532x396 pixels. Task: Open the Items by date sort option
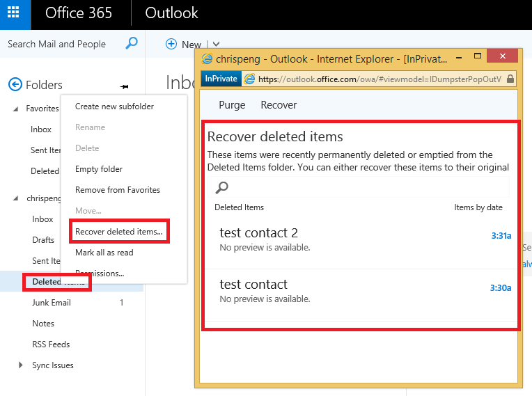[x=478, y=207]
